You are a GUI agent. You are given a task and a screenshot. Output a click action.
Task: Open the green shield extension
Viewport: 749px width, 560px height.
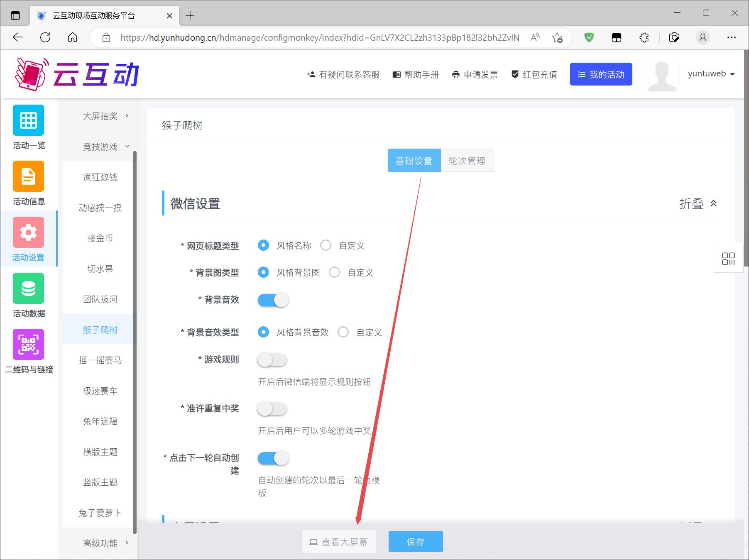click(x=589, y=38)
